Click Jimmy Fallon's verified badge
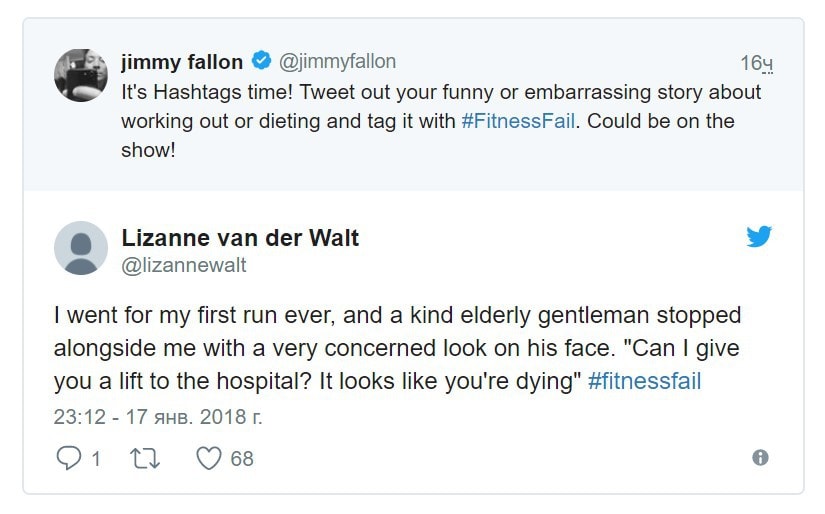This screenshot has width=825, height=514. tap(261, 61)
